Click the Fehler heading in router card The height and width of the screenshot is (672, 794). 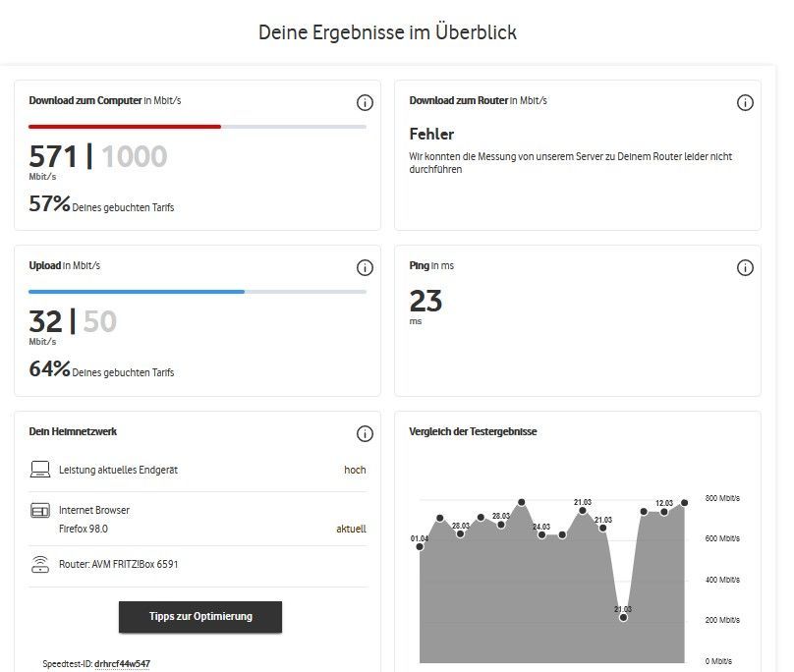coord(431,134)
